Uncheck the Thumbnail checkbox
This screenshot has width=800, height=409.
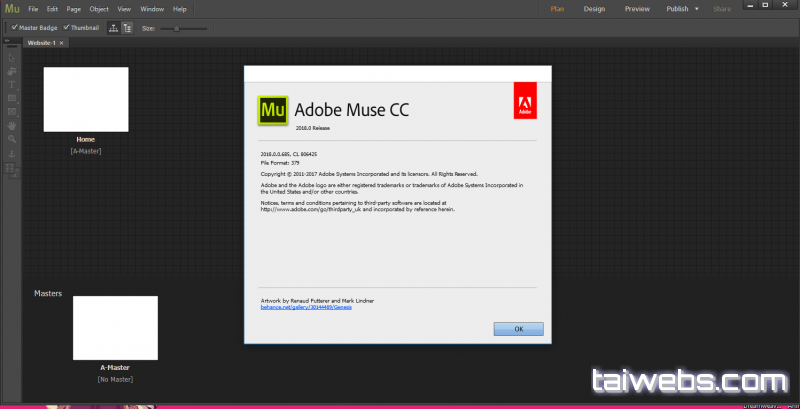67,28
